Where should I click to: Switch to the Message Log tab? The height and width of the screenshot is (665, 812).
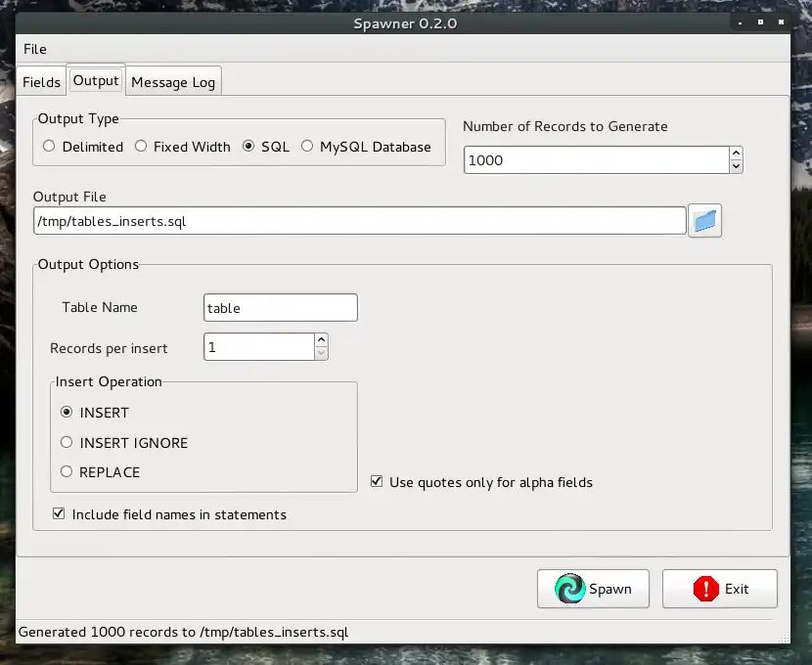point(173,82)
